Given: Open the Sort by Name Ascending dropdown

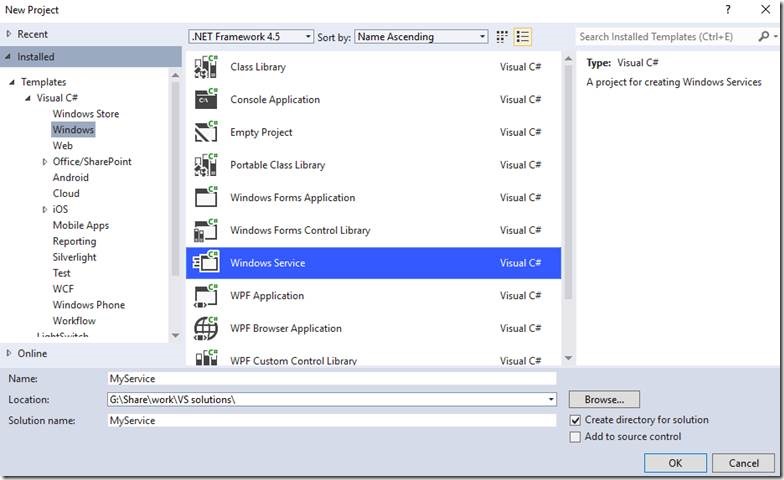Looking at the screenshot, I should pyautogui.click(x=421, y=36).
